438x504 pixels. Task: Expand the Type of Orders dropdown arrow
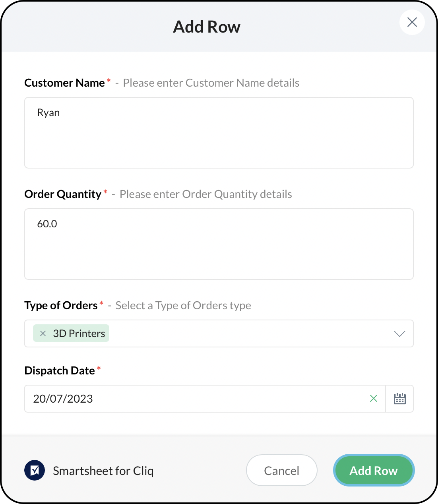pyautogui.click(x=399, y=333)
